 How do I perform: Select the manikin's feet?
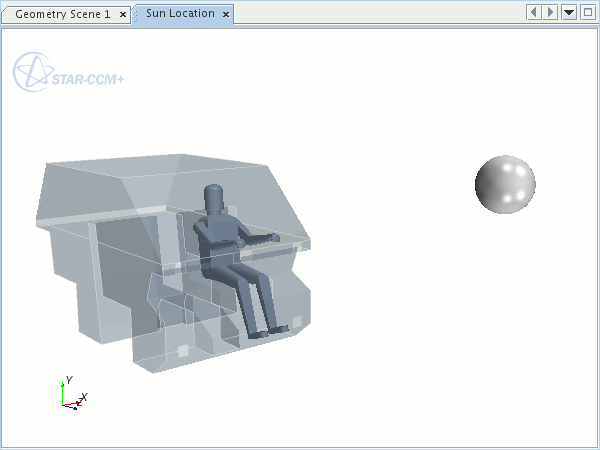pos(265,332)
